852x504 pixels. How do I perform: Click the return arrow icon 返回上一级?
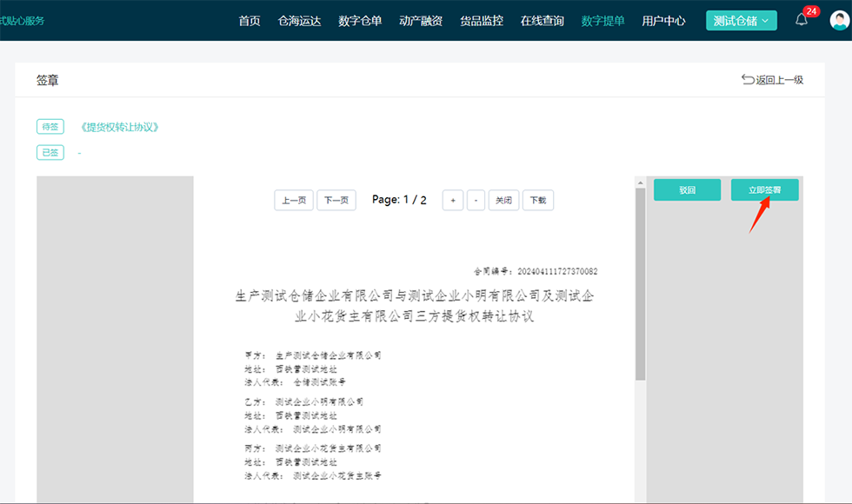click(748, 80)
